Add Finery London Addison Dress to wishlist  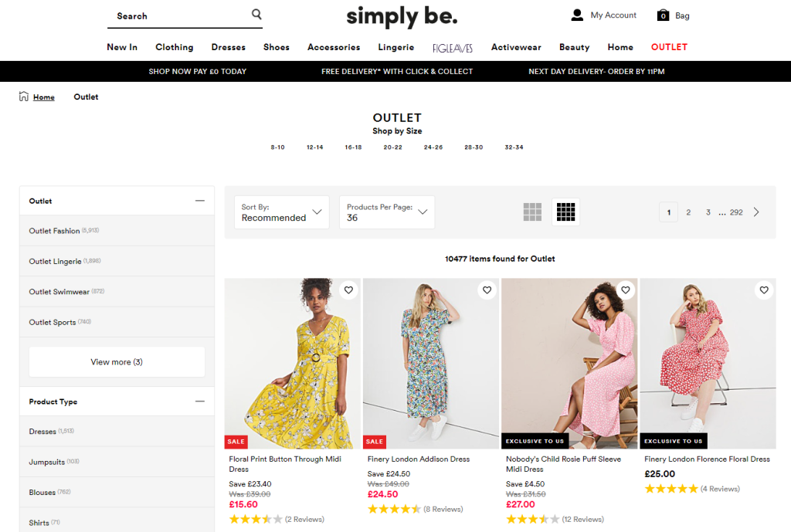(x=487, y=290)
